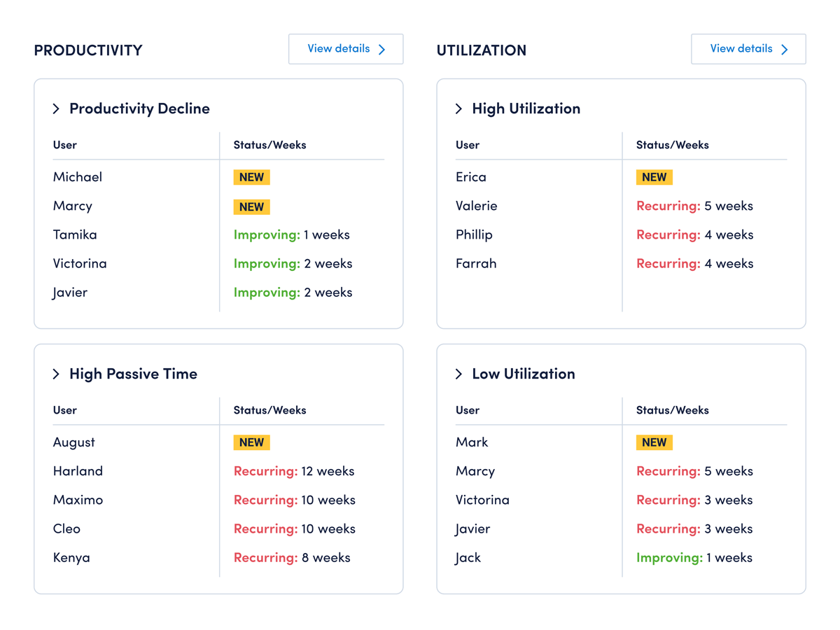This screenshot has height=630, width=840.
Task: Open Productivity View details button
Action: pyautogui.click(x=346, y=49)
